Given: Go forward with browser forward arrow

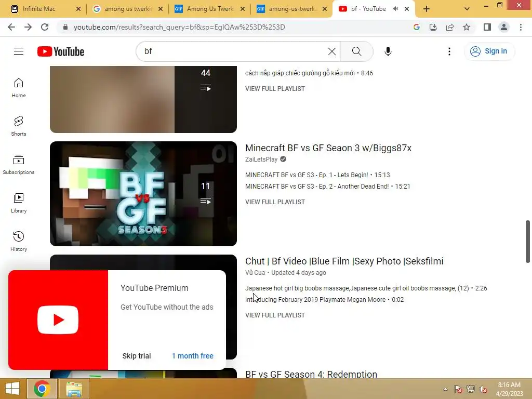Looking at the screenshot, I should pos(28,27).
